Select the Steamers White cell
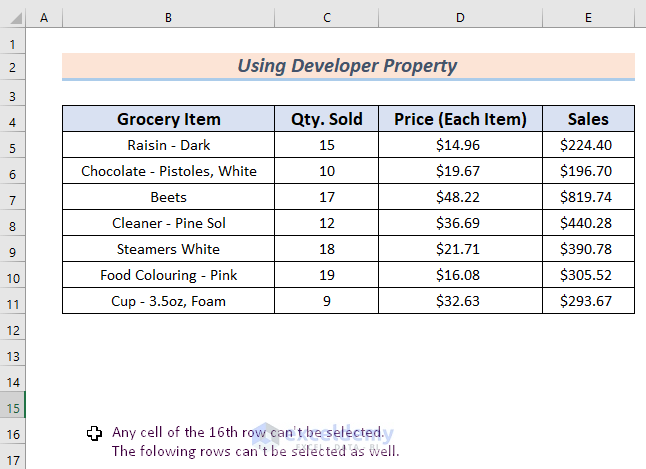 (x=169, y=249)
